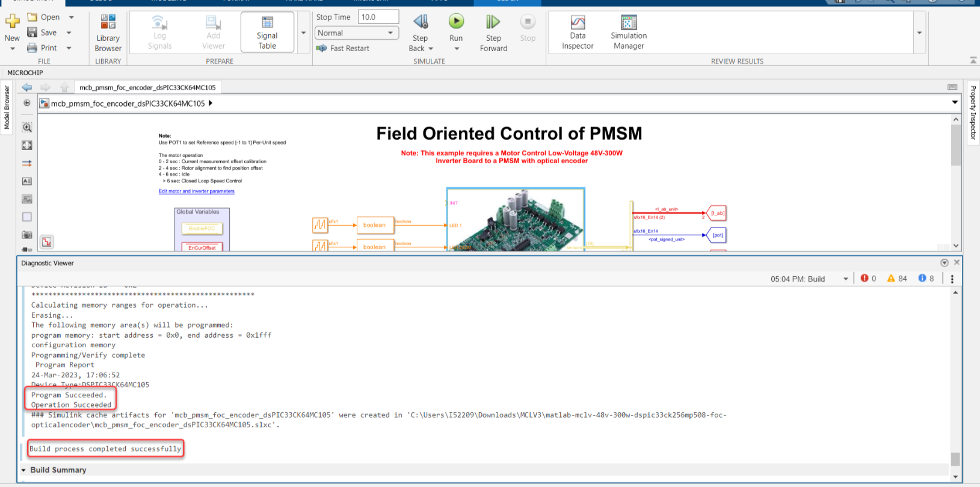980x487 pixels.
Task: Click the Save disk icon
Action: [x=32, y=33]
